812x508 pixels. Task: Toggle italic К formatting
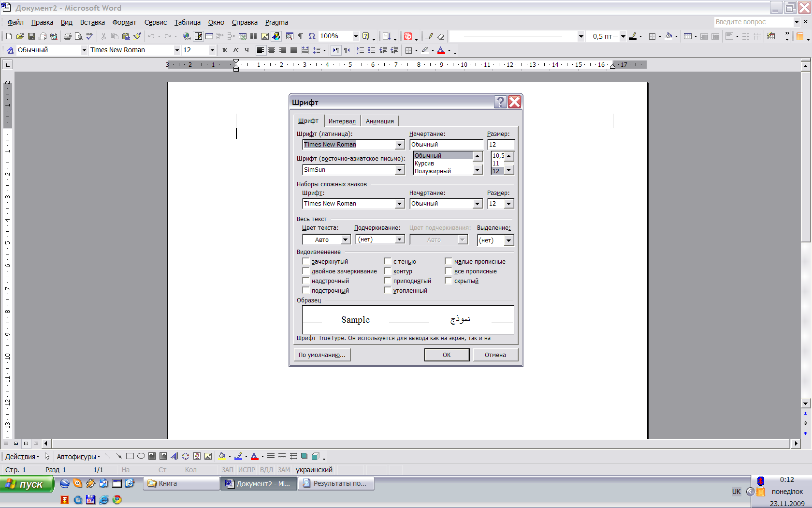235,50
